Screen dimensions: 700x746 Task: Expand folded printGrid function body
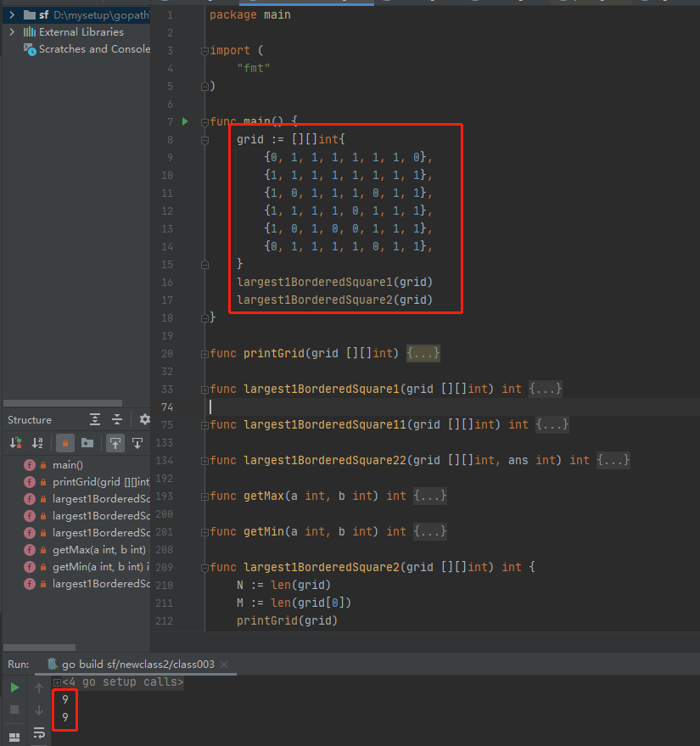click(x=423, y=353)
